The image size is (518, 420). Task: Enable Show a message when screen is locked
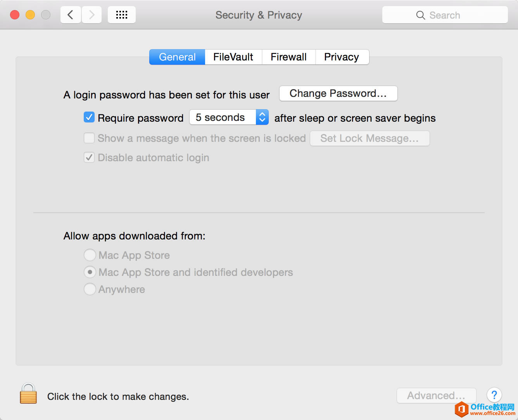click(89, 138)
